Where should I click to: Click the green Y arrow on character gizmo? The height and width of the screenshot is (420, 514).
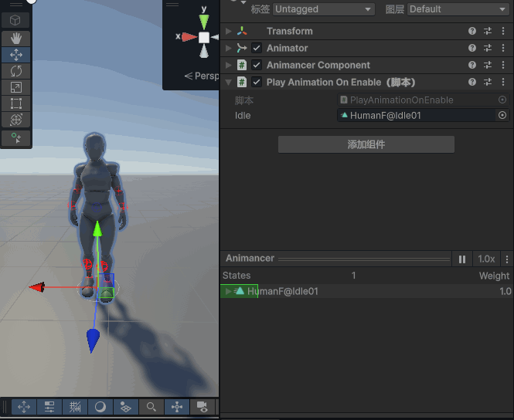click(x=97, y=229)
